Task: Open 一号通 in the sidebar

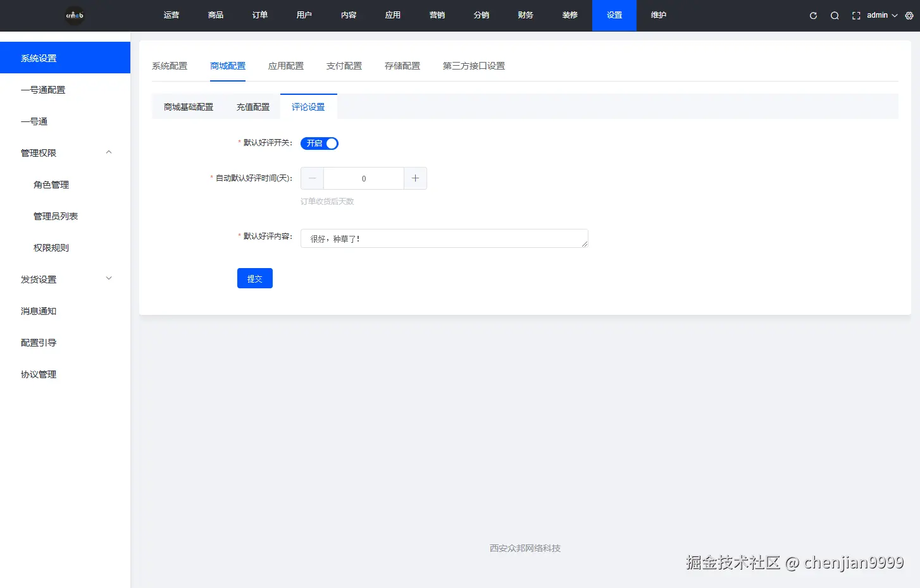Action: click(x=65, y=121)
